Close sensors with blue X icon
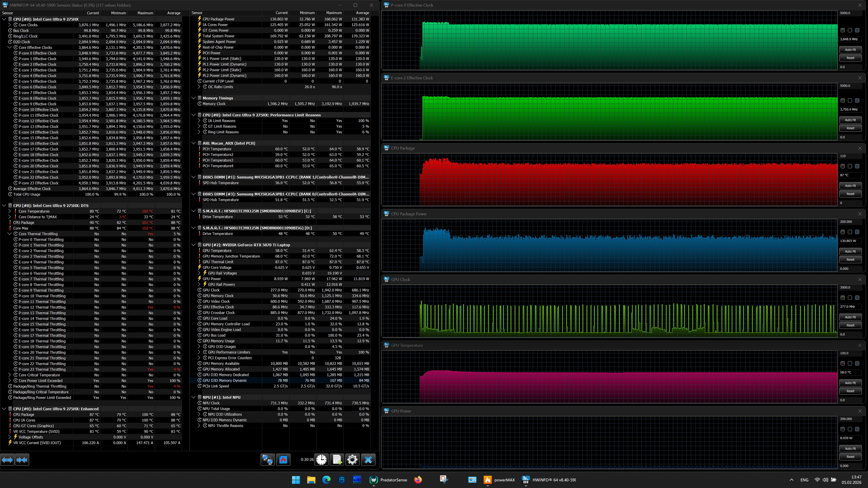Viewport: 868px width, 488px height. tap(368, 460)
